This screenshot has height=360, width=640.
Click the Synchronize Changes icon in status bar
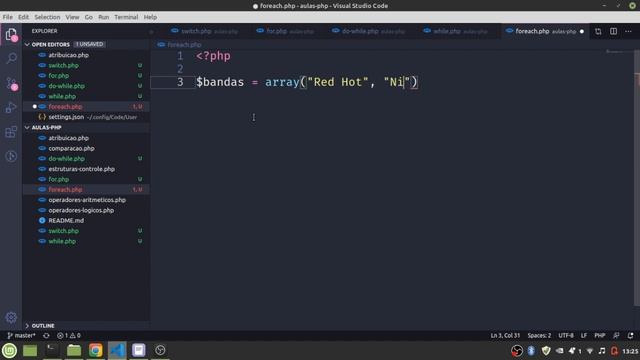[x=47, y=336]
